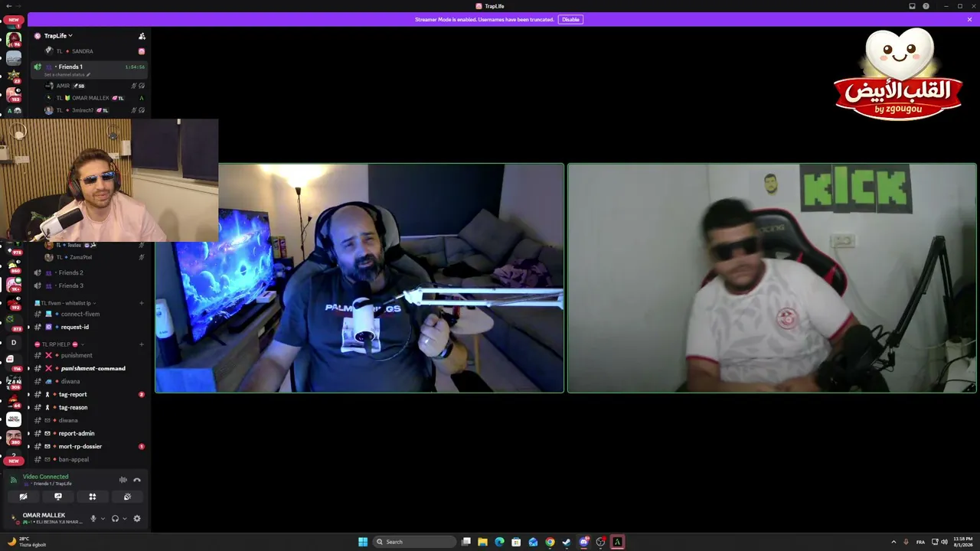
Task: Open output device options chevron beside headphones
Action: pyautogui.click(x=124, y=519)
